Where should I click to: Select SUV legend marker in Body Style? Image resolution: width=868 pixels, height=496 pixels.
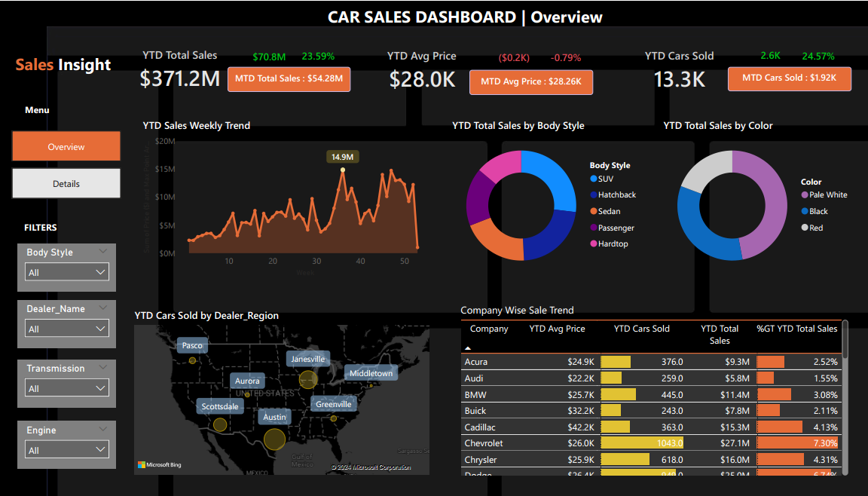click(594, 179)
